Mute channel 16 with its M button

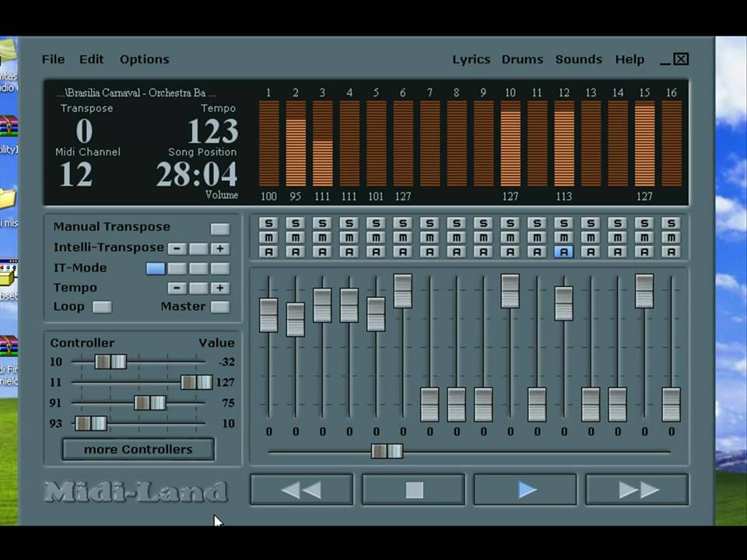[672, 237]
